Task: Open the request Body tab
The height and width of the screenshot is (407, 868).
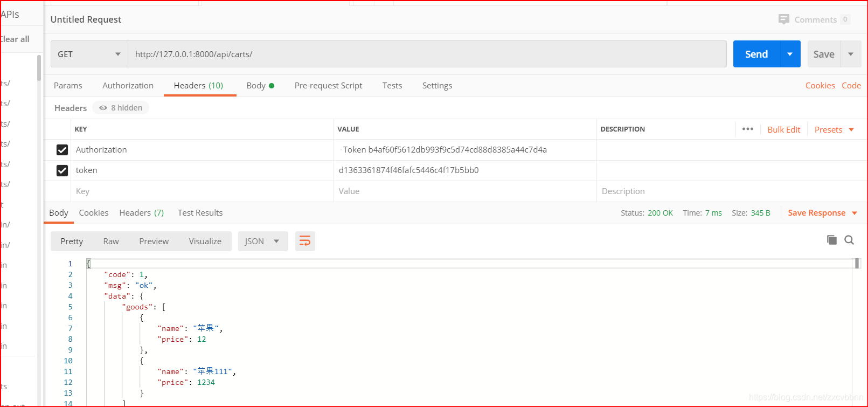Action: click(260, 85)
